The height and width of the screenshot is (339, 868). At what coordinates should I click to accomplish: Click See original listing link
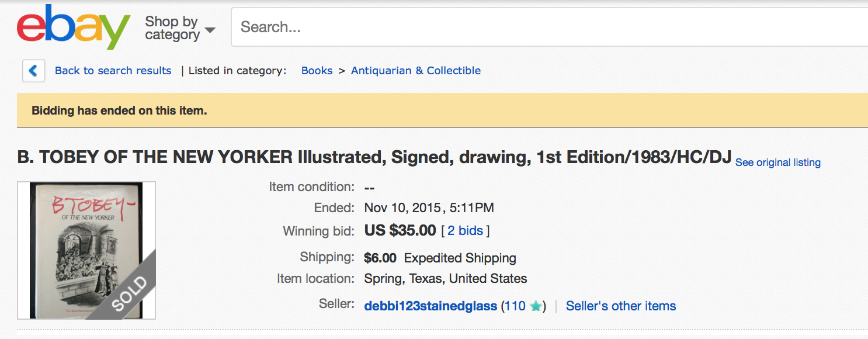point(777,162)
